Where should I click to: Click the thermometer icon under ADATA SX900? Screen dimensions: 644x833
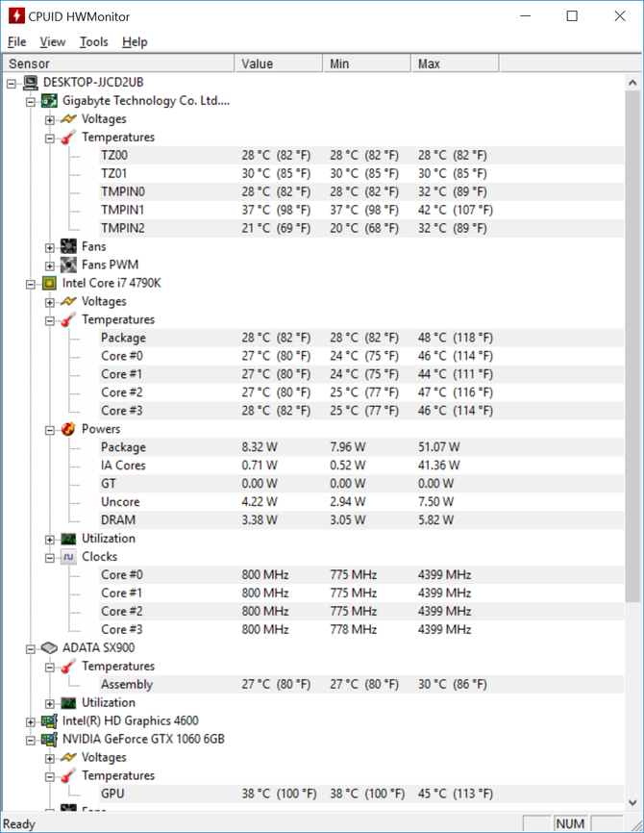(68, 667)
